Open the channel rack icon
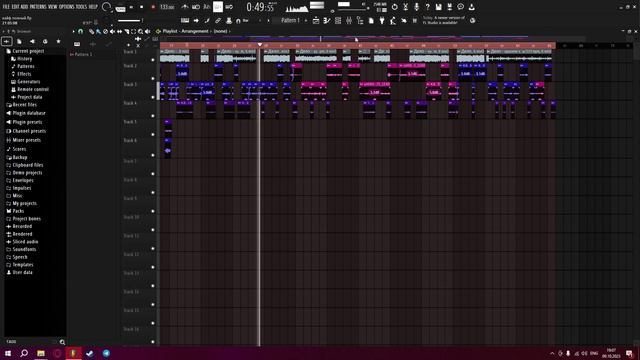Viewport: 640px width, 360px height. click(x=338, y=20)
